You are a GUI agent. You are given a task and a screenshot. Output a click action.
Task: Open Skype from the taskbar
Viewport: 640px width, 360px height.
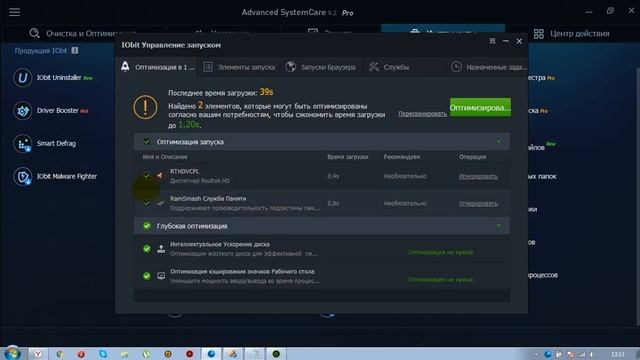[x=102, y=354]
